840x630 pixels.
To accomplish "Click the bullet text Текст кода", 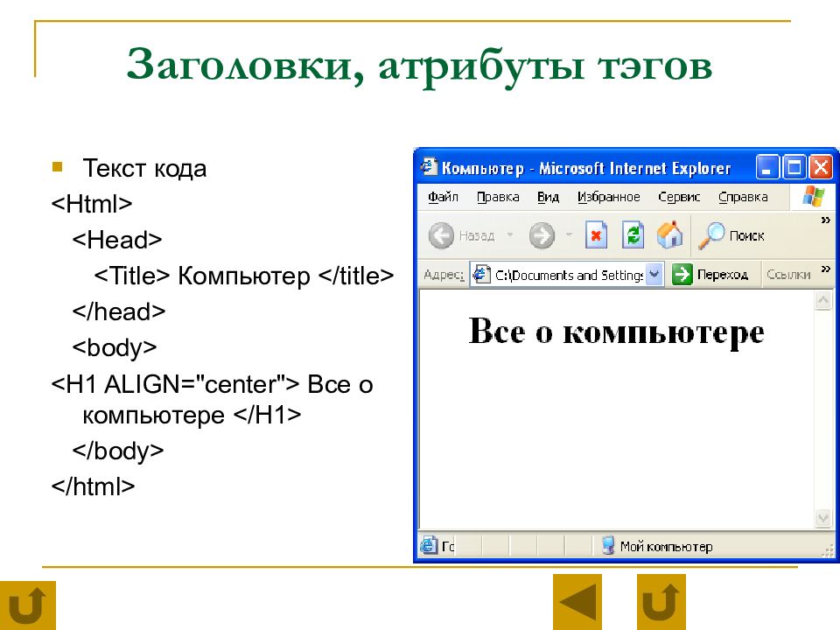I will point(144,169).
